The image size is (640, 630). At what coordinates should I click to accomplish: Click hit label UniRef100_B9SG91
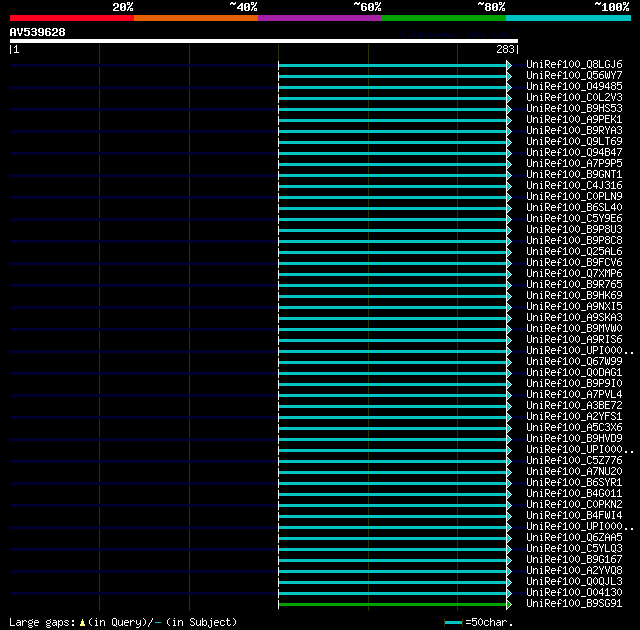(x=574, y=604)
